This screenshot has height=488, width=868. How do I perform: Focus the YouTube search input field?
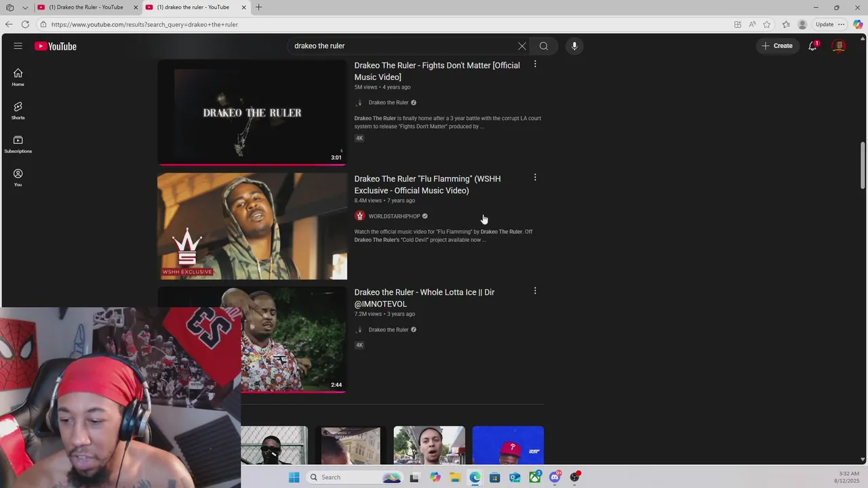coord(401,46)
